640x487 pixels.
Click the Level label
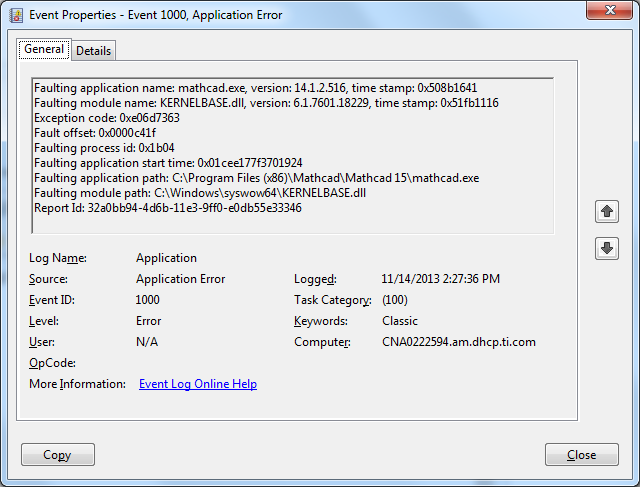click(x=44, y=321)
